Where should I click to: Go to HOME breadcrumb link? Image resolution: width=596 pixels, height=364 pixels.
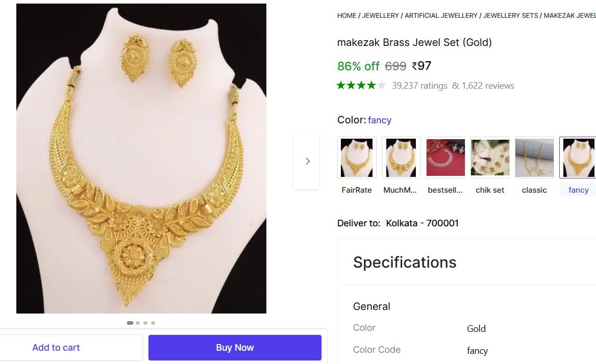[x=347, y=16]
